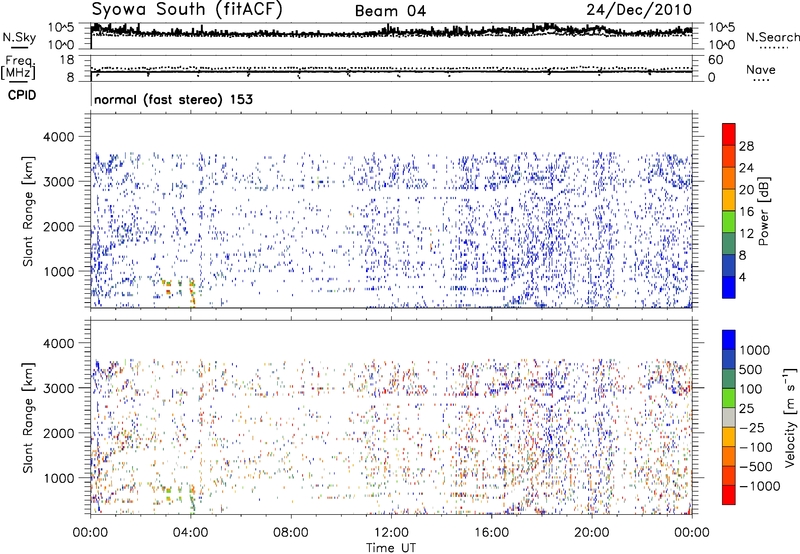Click the 12:00 time axis tick label
This screenshot has height=554, width=800.
tap(391, 533)
